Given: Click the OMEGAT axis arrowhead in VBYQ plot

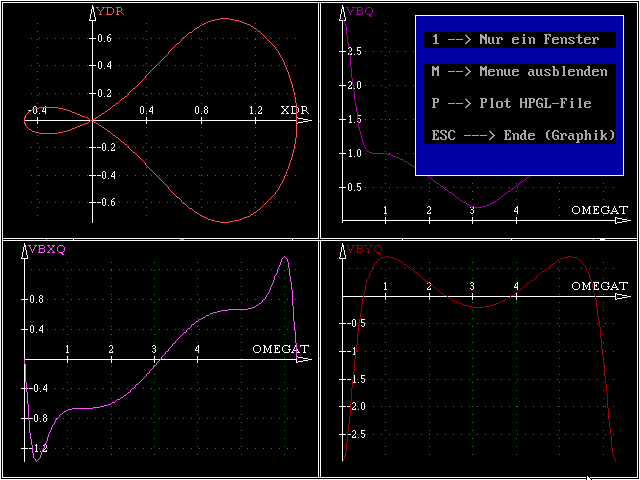Looking at the screenshot, I should [623, 297].
